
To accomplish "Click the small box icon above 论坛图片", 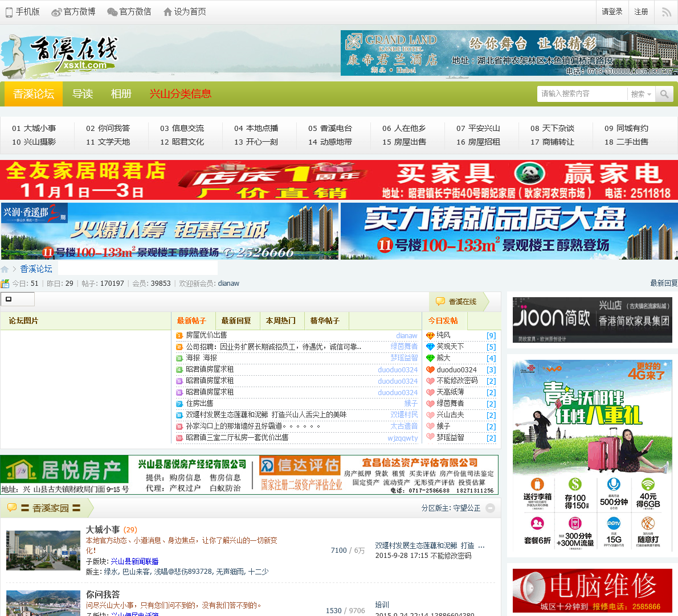I will tap(8, 299).
